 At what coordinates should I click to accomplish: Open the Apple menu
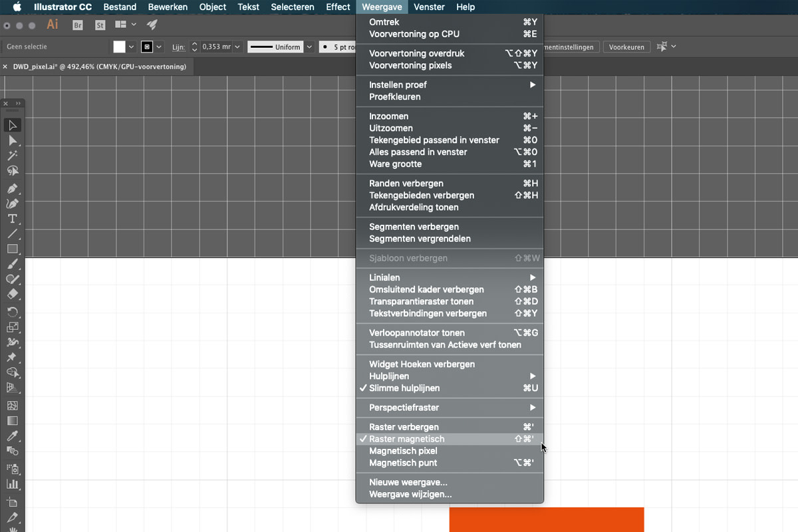point(17,7)
